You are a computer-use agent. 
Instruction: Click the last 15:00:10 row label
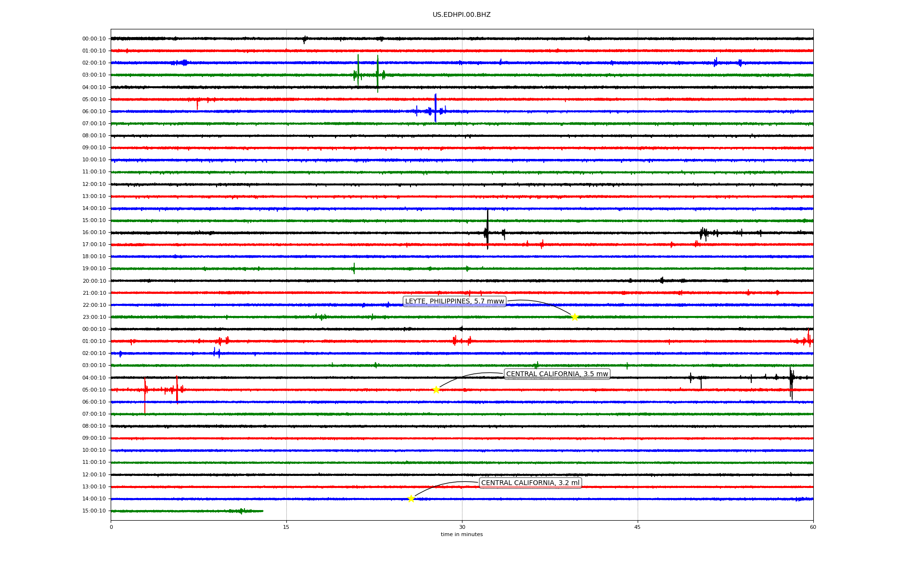(x=94, y=511)
